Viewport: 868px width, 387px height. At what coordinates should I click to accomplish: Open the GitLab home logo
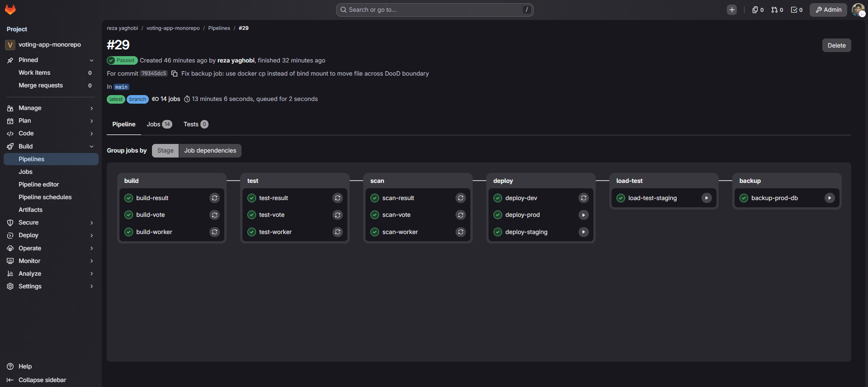(x=10, y=10)
